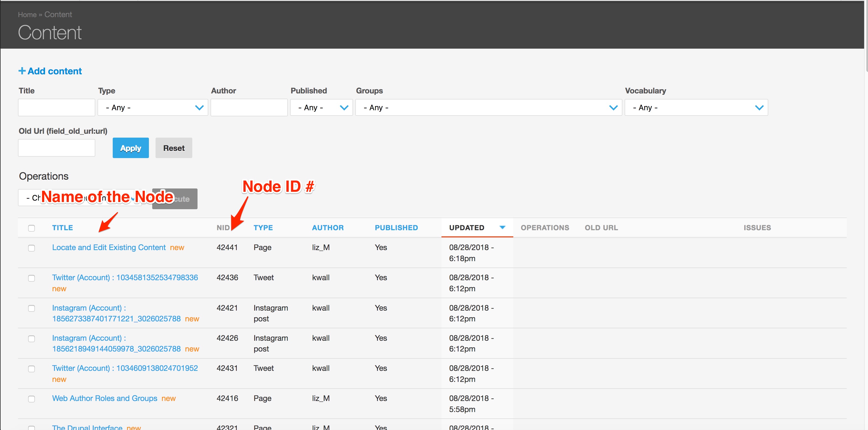
Task: Tick the checkbox for node 42436 tweet
Action: pyautogui.click(x=31, y=278)
